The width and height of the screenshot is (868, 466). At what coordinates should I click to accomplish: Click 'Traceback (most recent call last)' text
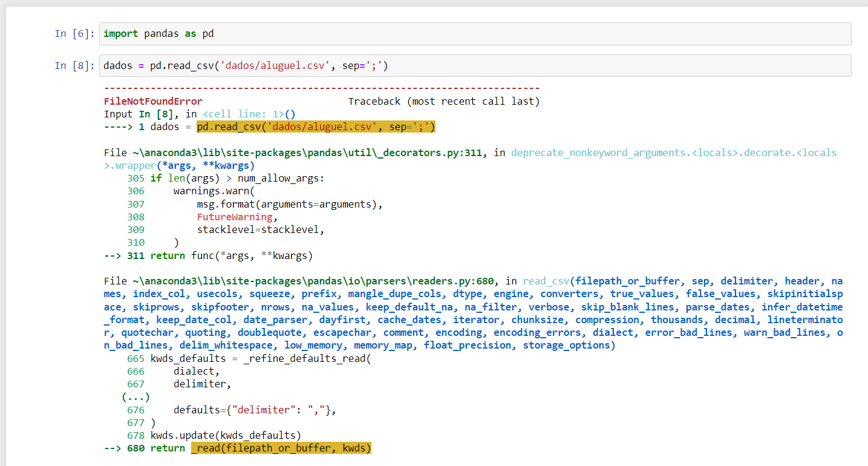[x=444, y=101]
